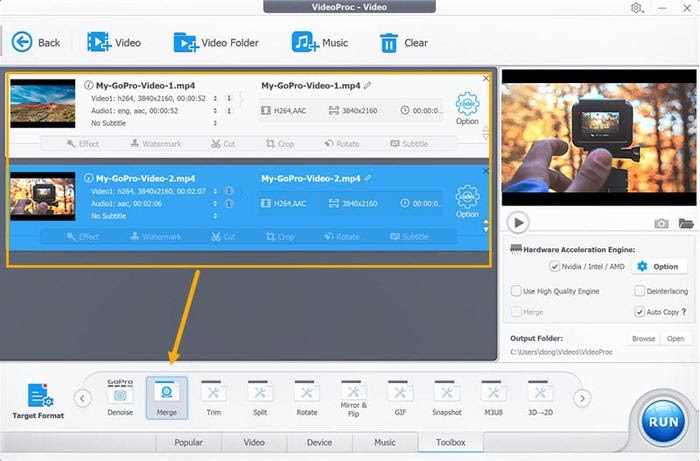
Task: Select the Trim toolbox item
Action: click(x=213, y=397)
